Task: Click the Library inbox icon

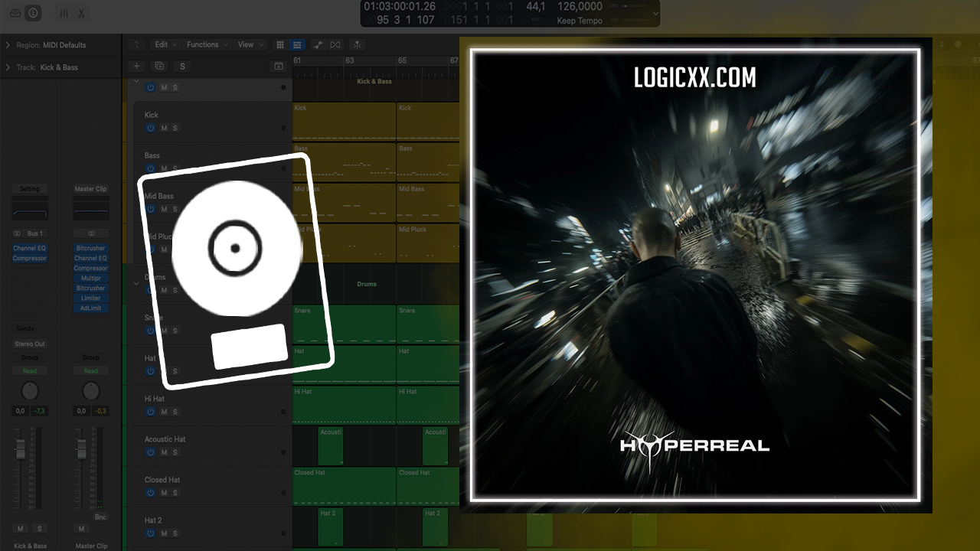Action: (15, 14)
